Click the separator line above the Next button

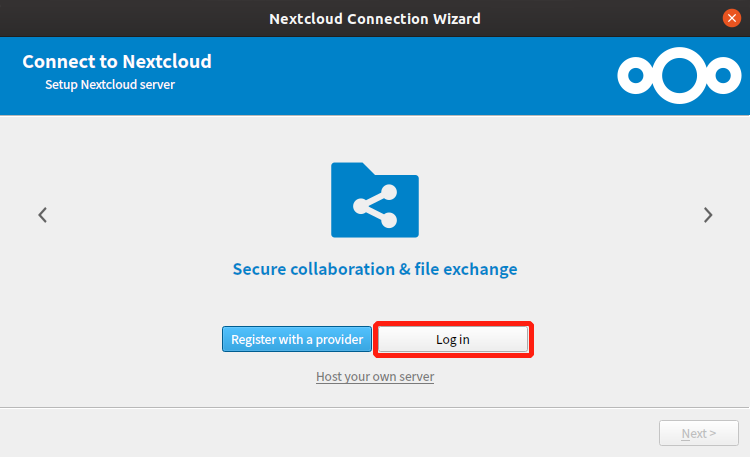point(375,408)
